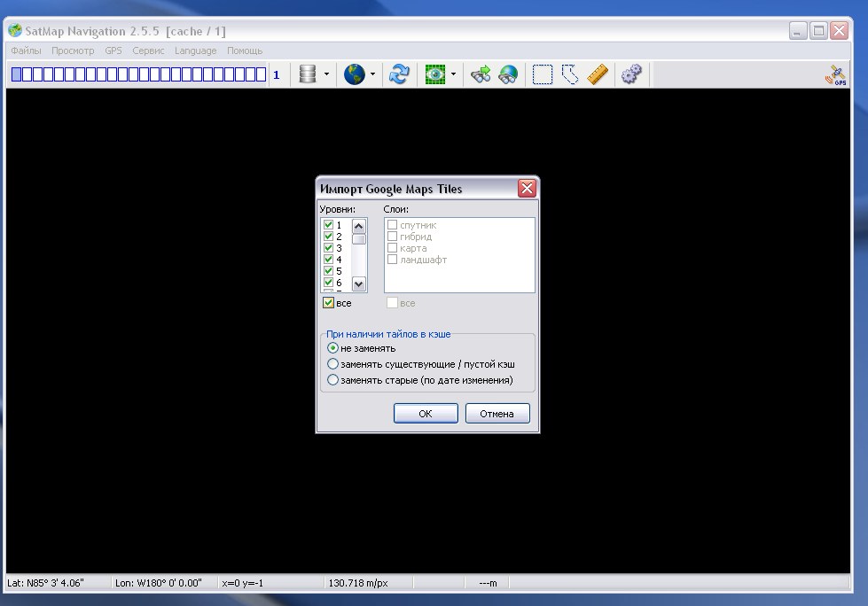Close the SatMap Navigation window
The height and width of the screenshot is (606, 868).
click(840, 31)
